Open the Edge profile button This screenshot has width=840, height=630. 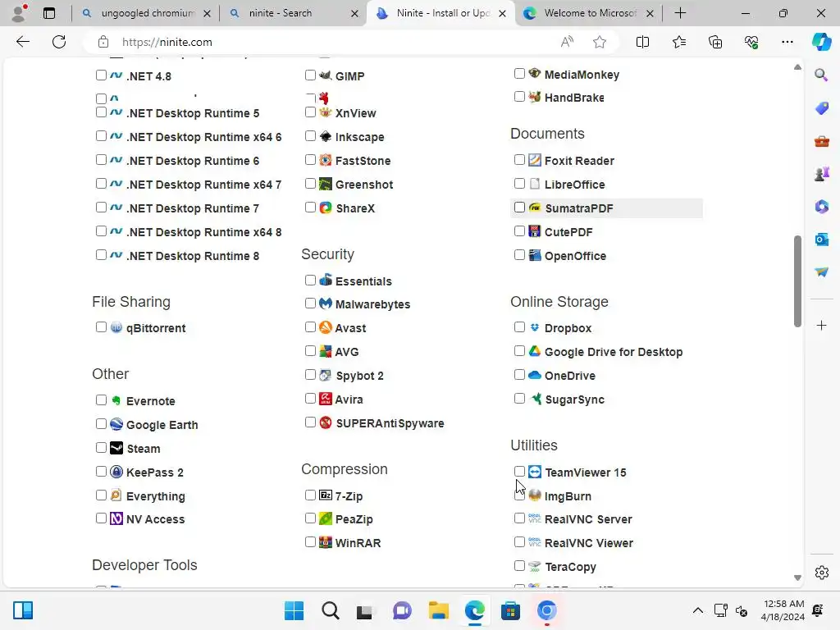coord(20,13)
